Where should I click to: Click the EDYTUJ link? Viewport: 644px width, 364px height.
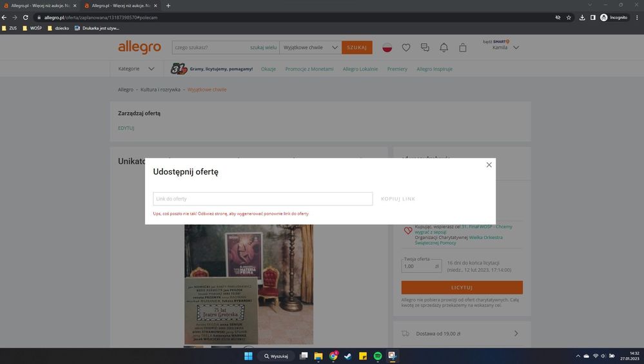[x=126, y=128]
